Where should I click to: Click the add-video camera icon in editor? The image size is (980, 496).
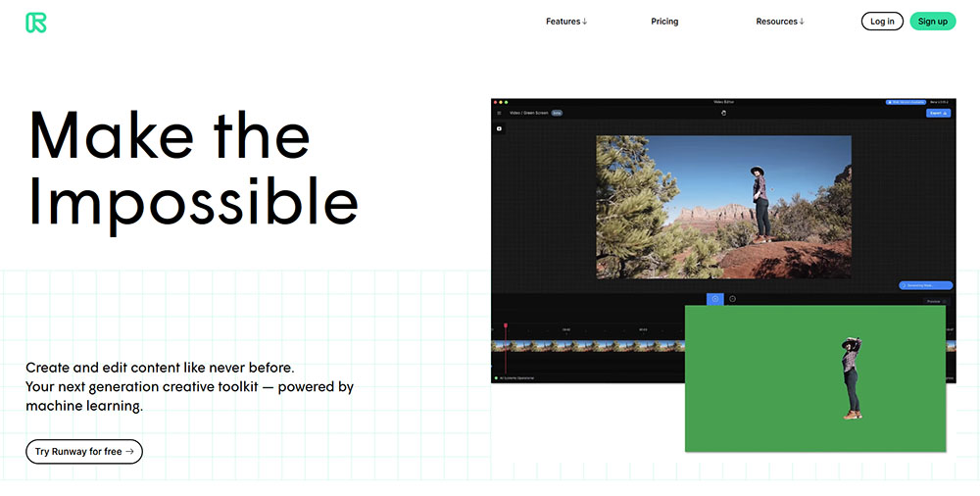pos(500,128)
